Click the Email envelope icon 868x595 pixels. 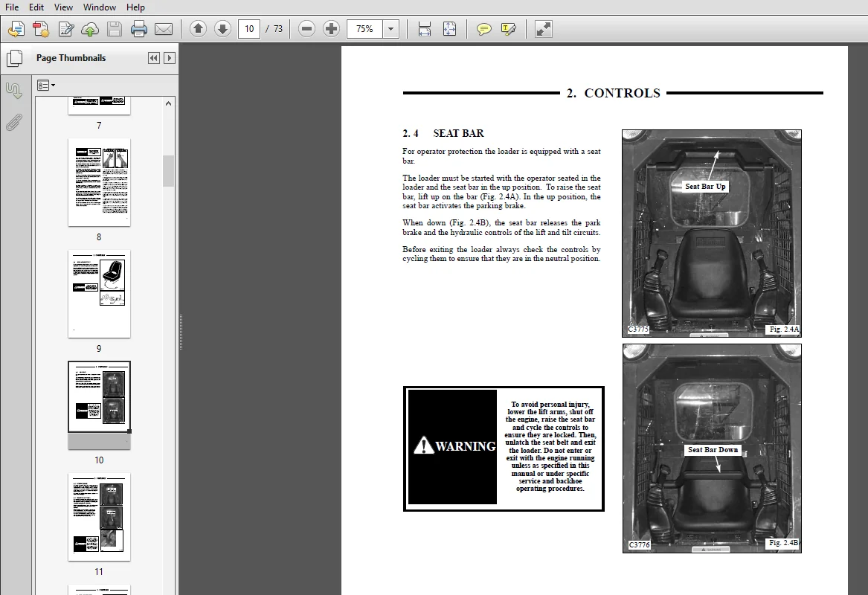164,29
